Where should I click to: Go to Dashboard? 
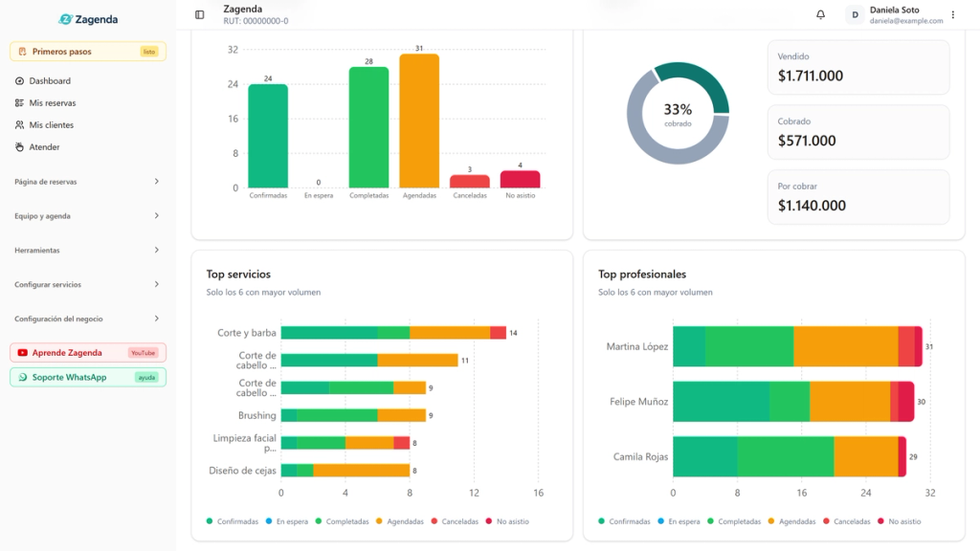click(x=87, y=81)
